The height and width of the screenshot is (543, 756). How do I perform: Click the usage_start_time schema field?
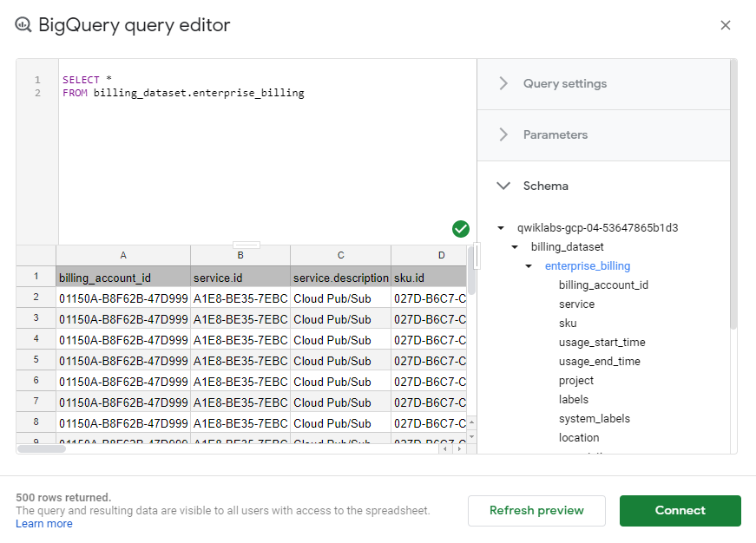tap(602, 343)
